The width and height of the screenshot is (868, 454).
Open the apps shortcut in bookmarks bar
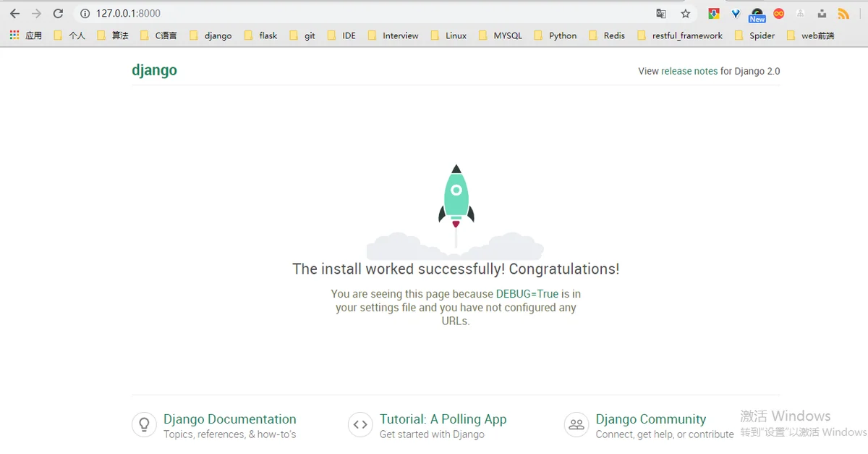click(25, 35)
